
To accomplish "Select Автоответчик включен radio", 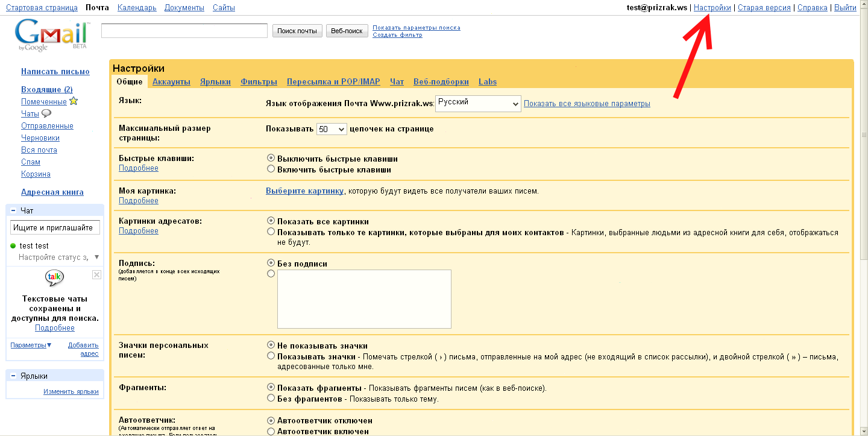I will (x=271, y=431).
